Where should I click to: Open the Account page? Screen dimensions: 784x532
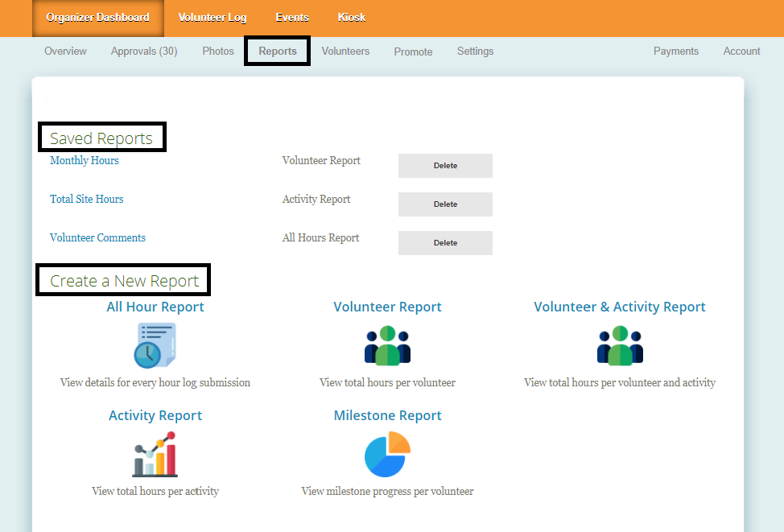click(741, 52)
